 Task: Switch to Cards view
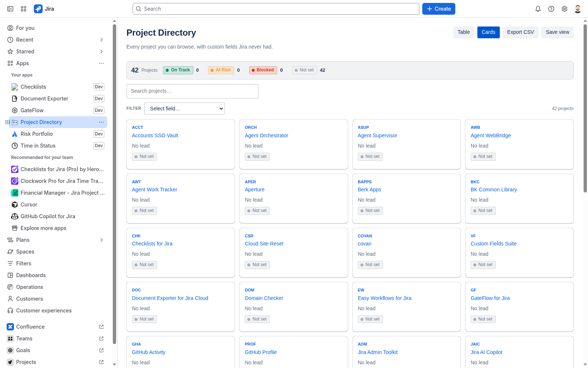click(x=488, y=32)
